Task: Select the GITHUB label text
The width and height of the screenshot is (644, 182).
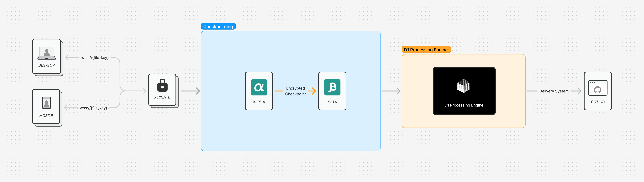Action: 598,102
